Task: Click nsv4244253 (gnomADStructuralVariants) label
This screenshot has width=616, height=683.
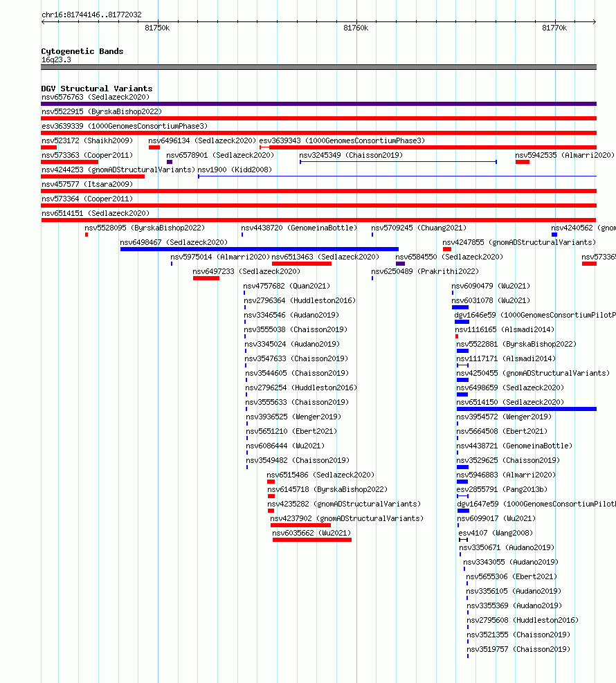Action: [x=118, y=170]
